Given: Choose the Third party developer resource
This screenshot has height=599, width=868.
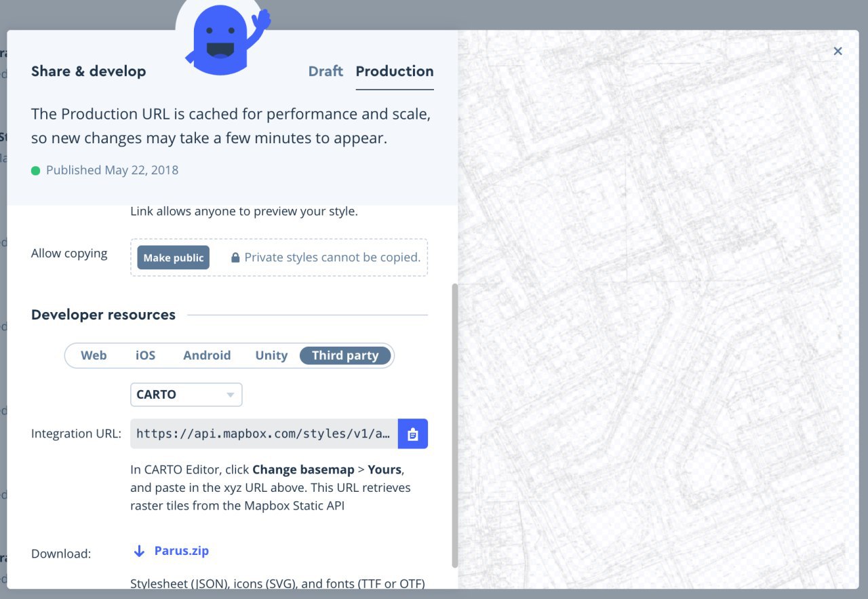Looking at the screenshot, I should click(x=345, y=355).
